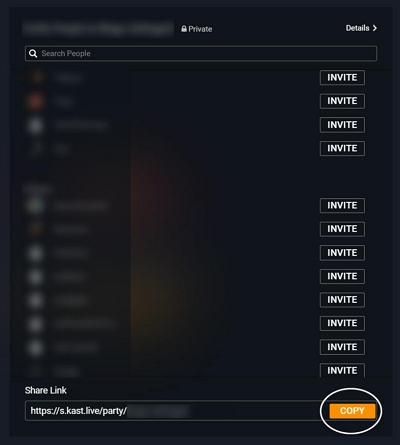The image size is (400, 445).
Task: Click the second person's red avatar
Action: (35, 101)
